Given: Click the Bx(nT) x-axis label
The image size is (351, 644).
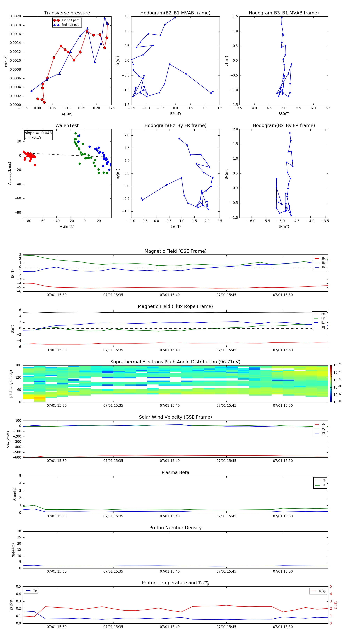Looking at the screenshot, I should 284,227.
